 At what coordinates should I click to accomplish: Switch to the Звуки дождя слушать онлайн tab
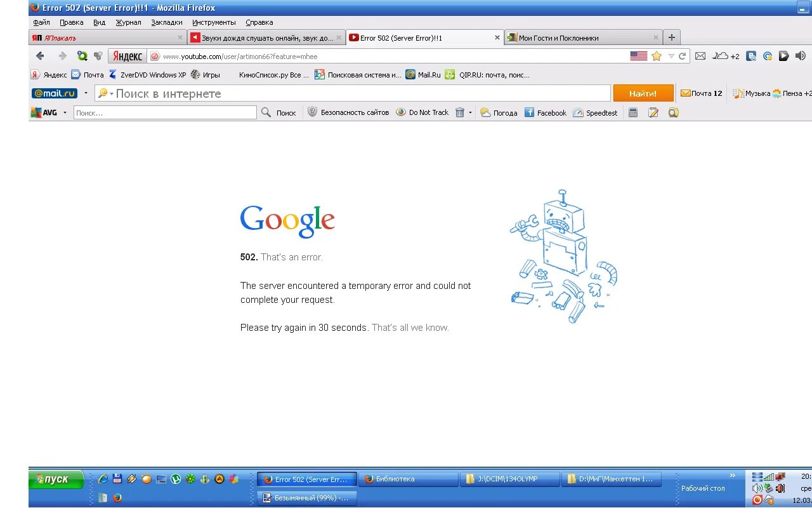266,37
